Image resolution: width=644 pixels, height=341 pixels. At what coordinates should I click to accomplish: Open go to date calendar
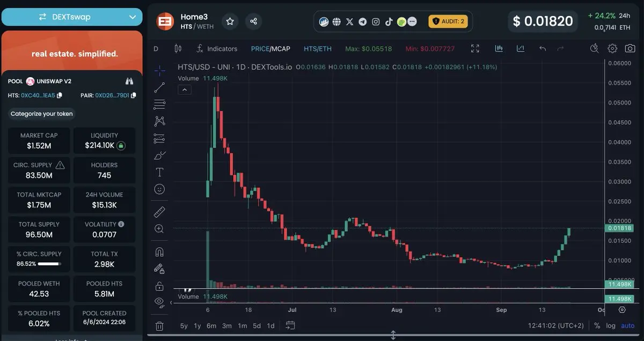point(290,325)
